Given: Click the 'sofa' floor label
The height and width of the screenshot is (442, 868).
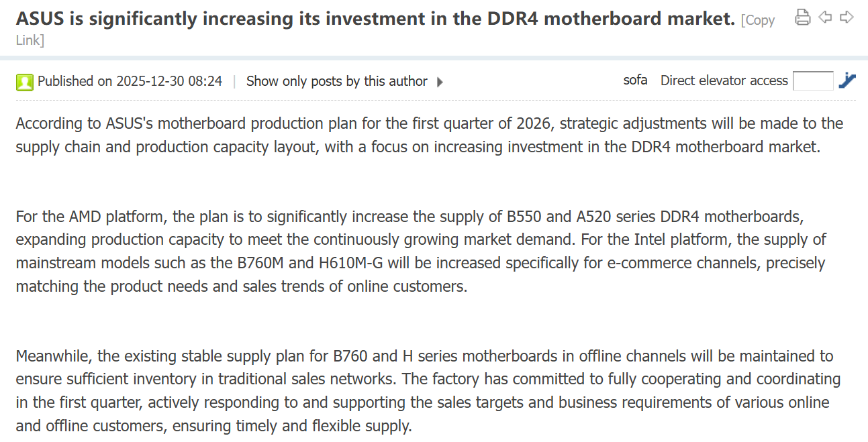Looking at the screenshot, I should 635,80.
